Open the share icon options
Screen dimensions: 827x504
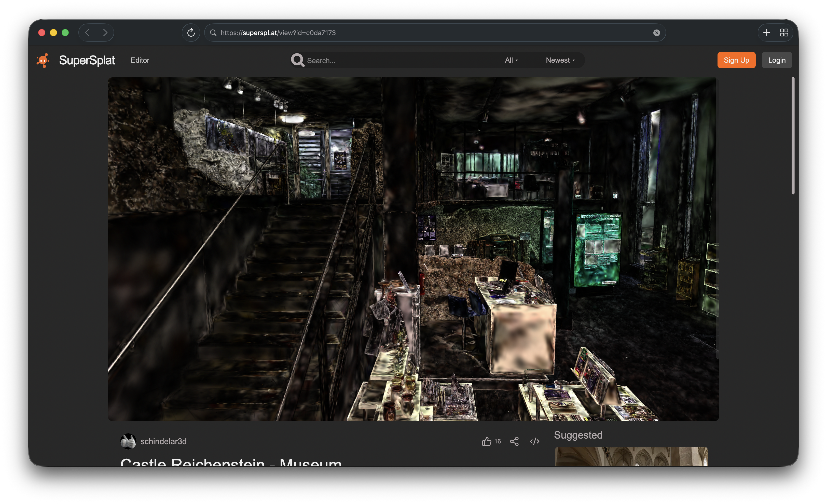point(514,441)
